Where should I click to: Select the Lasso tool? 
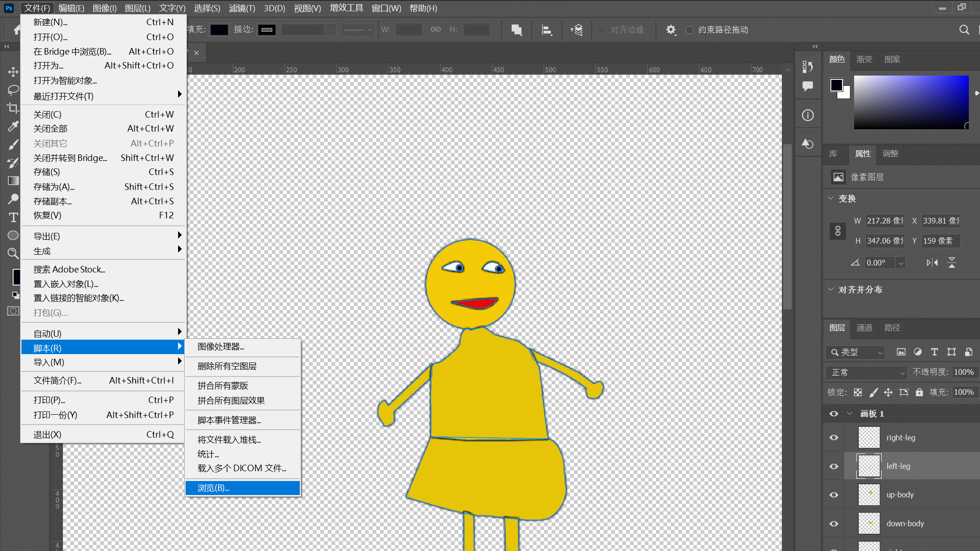point(13,90)
